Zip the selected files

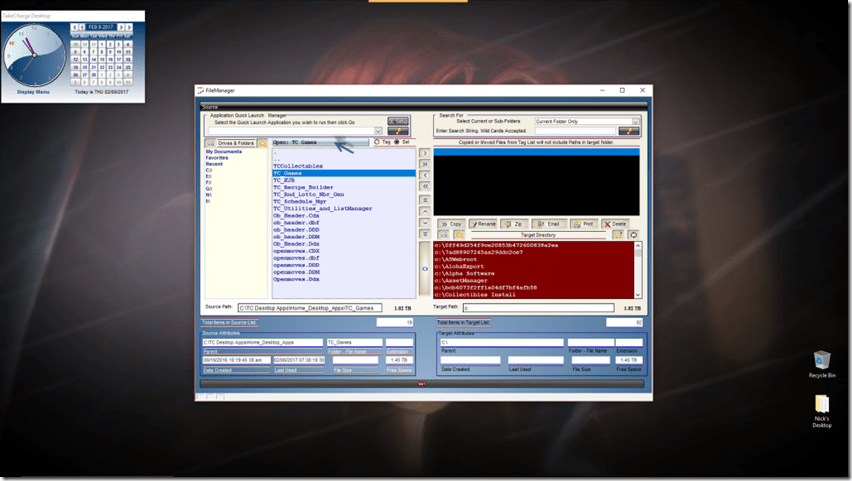(516, 224)
